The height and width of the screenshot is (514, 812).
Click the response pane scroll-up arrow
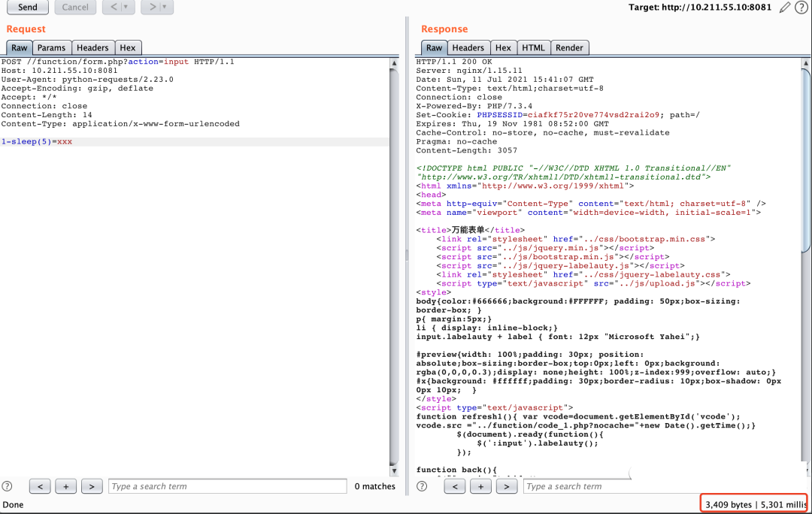pos(806,63)
